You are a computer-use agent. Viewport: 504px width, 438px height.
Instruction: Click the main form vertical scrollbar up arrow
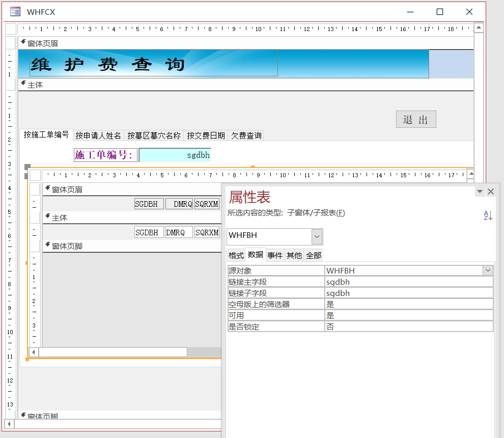point(479,28)
